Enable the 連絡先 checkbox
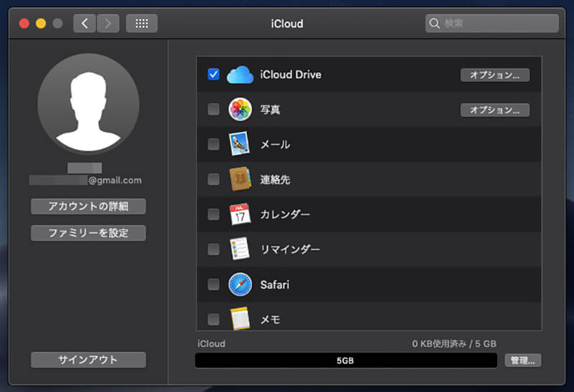Image resolution: width=574 pixels, height=392 pixels. click(213, 179)
